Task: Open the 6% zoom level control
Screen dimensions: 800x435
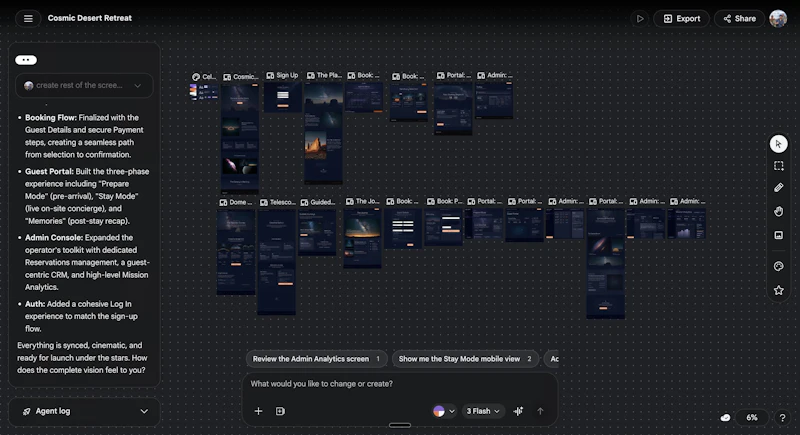Action: pos(752,418)
